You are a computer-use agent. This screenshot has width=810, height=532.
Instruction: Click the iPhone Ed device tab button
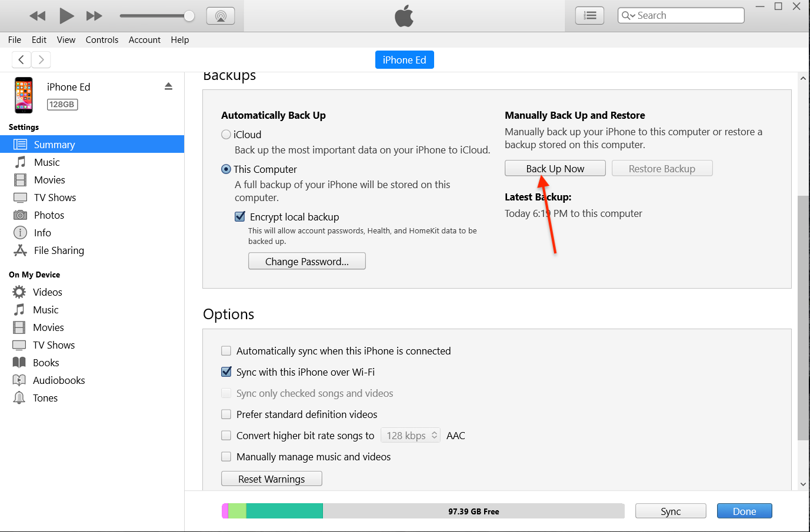(405, 60)
